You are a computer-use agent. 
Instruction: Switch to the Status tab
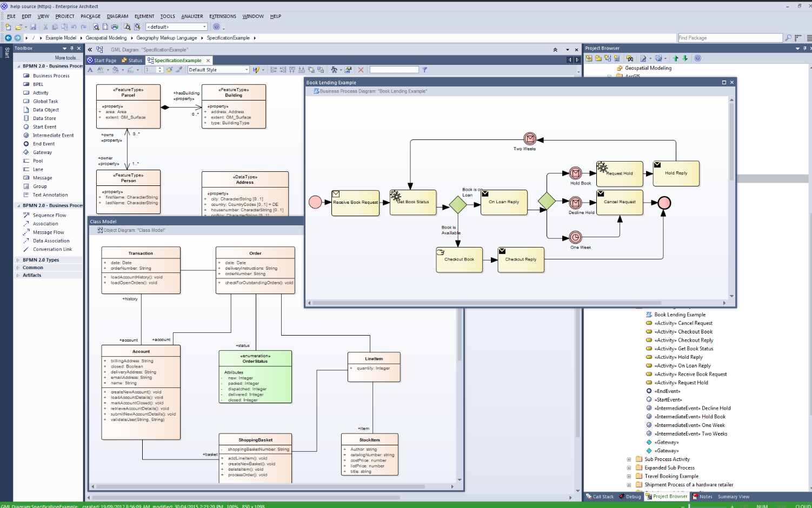pos(132,61)
